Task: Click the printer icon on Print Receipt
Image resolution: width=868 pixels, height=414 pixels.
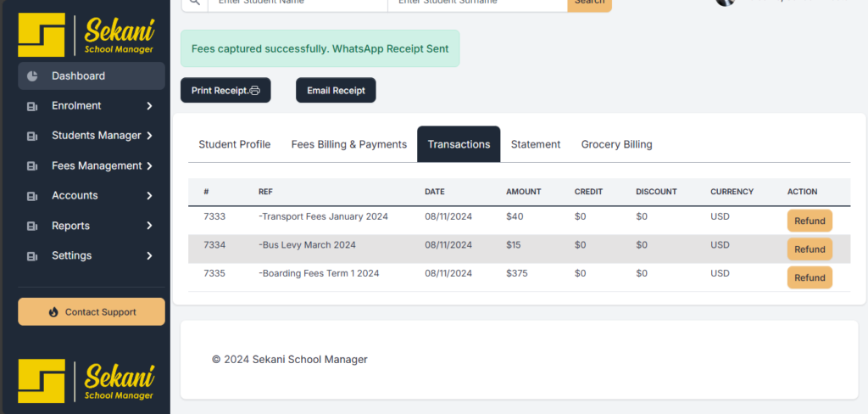Action: pyautogui.click(x=254, y=90)
